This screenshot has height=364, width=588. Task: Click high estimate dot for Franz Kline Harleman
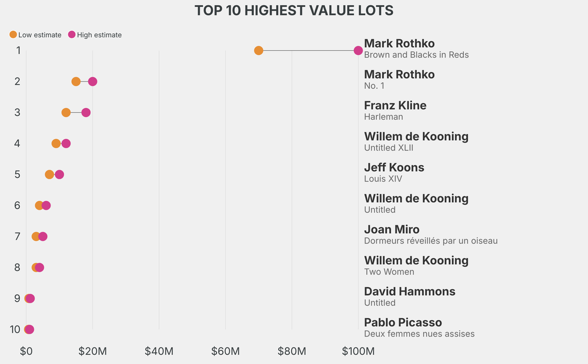click(x=86, y=113)
